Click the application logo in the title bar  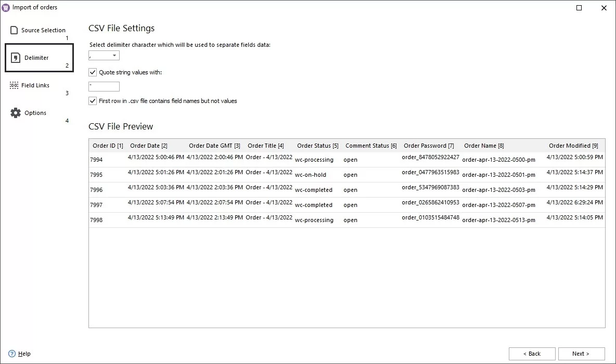(x=6, y=7)
